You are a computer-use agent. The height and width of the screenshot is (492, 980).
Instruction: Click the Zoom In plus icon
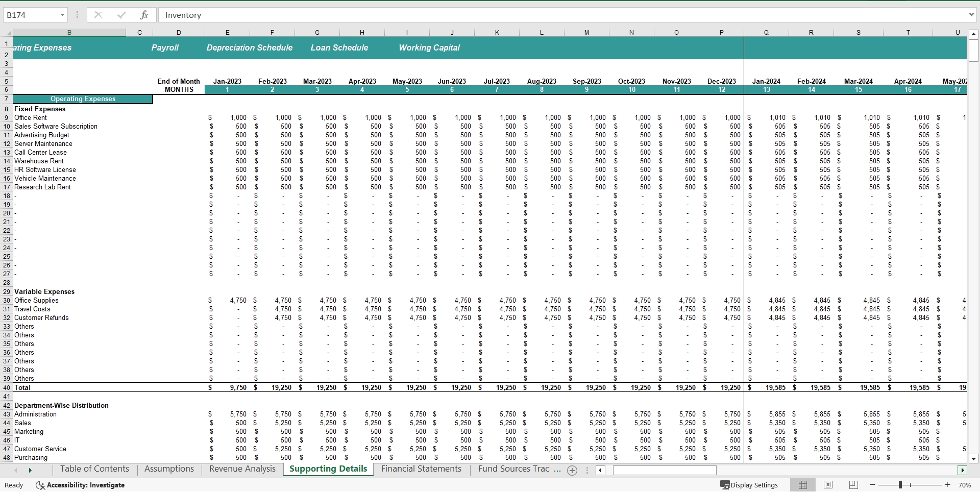click(x=947, y=485)
